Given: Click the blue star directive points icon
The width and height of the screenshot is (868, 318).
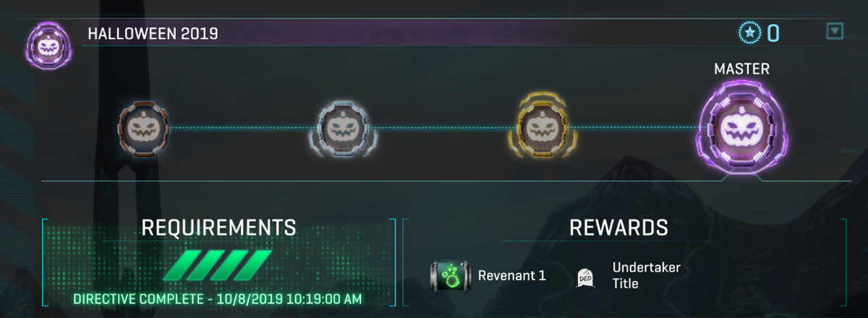Looking at the screenshot, I should [751, 33].
